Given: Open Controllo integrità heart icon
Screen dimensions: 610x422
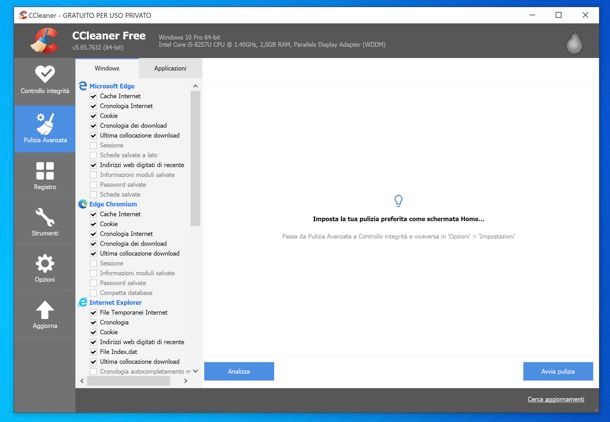Looking at the screenshot, I should click(45, 74).
